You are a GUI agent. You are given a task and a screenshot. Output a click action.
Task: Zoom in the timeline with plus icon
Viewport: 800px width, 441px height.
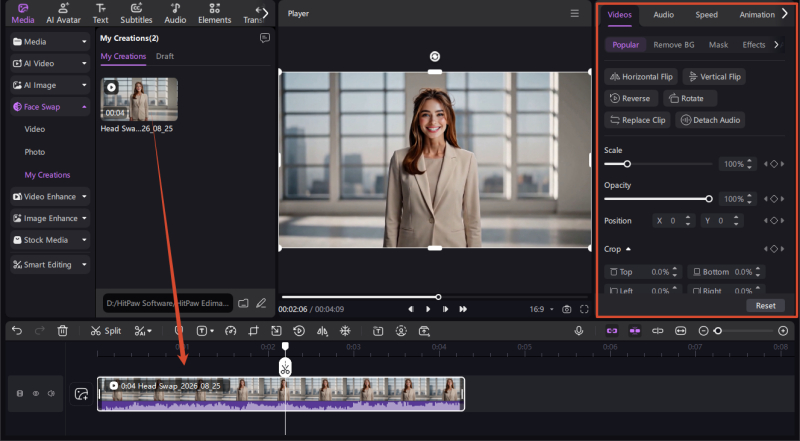coord(783,331)
